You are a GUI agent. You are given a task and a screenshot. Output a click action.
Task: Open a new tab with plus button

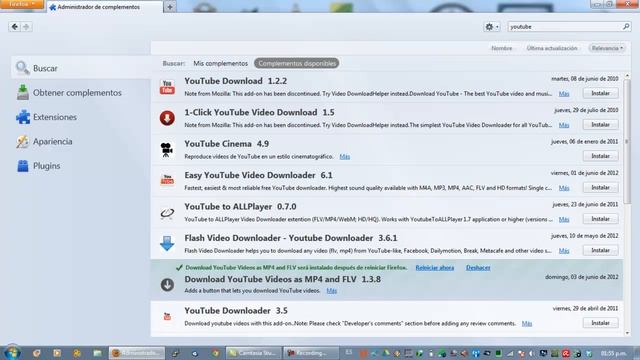coord(170,7)
